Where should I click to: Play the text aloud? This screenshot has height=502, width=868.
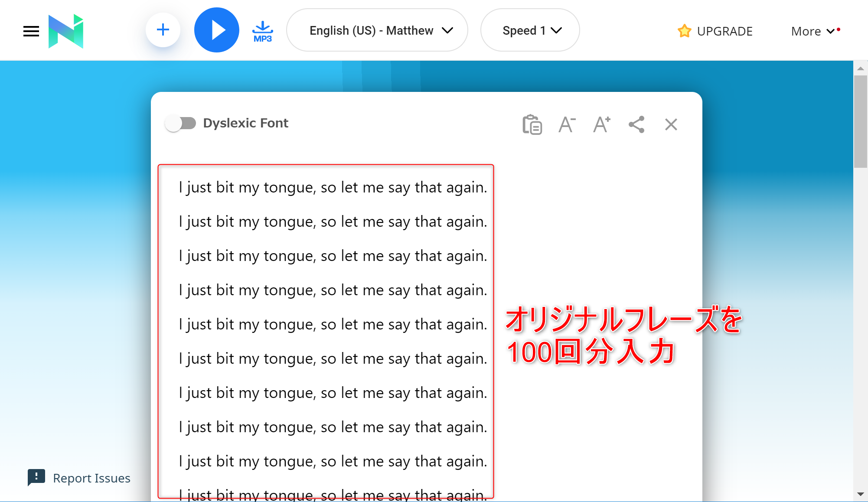point(217,30)
